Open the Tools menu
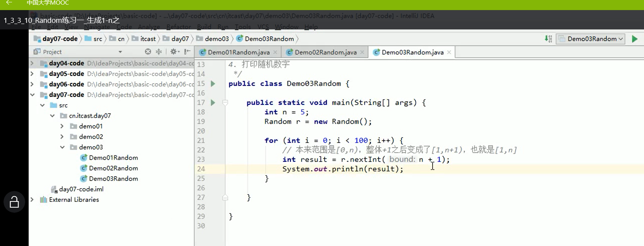Viewport: 644px width, 246px height. (243, 27)
